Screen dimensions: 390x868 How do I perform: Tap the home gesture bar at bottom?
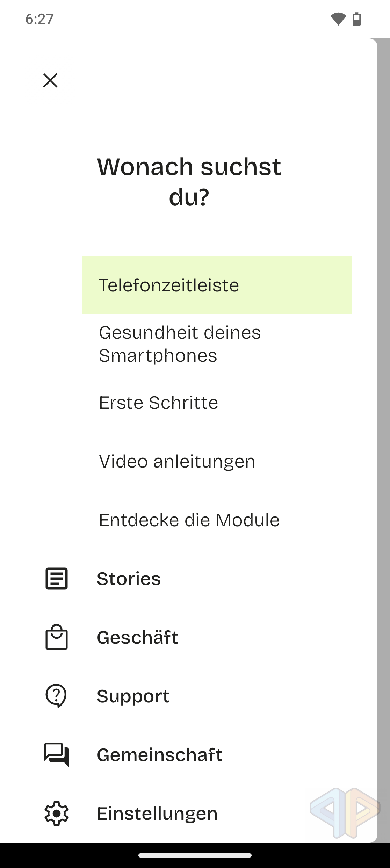195,855
